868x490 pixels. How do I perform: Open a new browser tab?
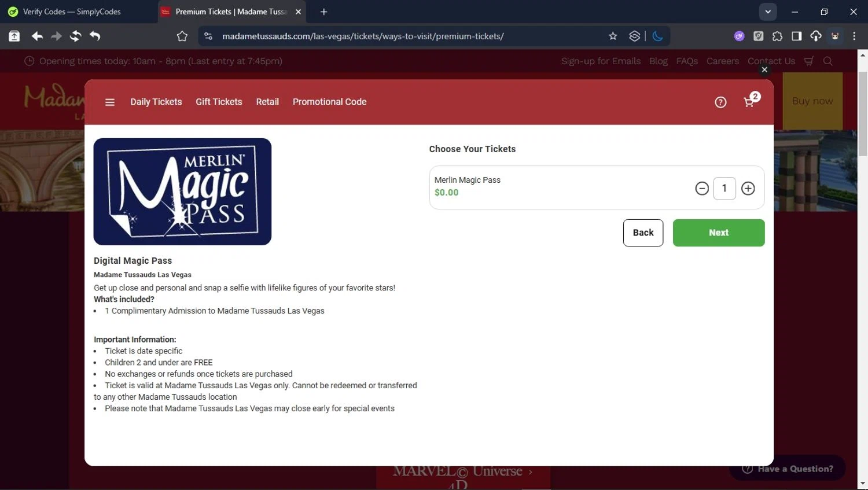pyautogui.click(x=323, y=12)
